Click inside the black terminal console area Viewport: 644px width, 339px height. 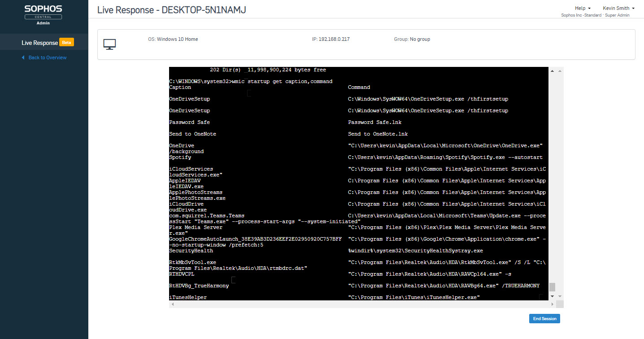click(x=359, y=180)
